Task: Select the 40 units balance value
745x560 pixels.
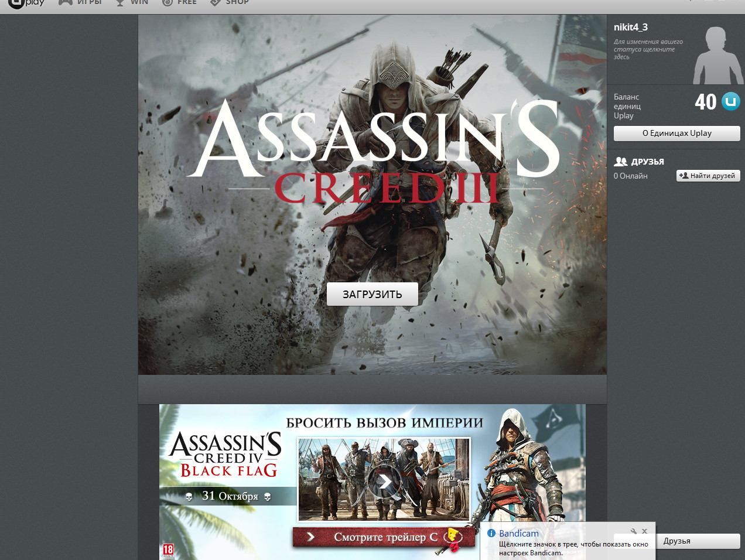Action: click(x=706, y=102)
